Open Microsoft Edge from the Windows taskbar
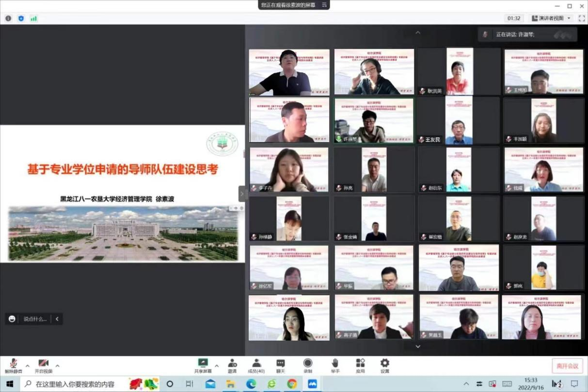Image resolution: width=588 pixels, height=392 pixels. [x=251, y=384]
